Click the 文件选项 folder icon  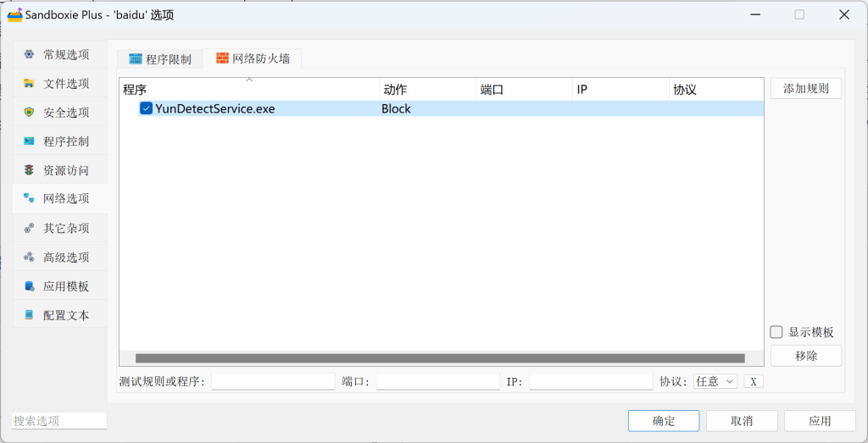(x=29, y=83)
